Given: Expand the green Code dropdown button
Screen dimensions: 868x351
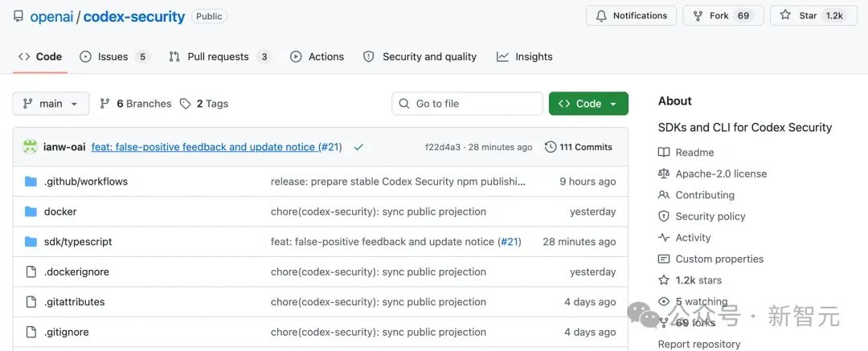Looking at the screenshot, I should pos(588,104).
